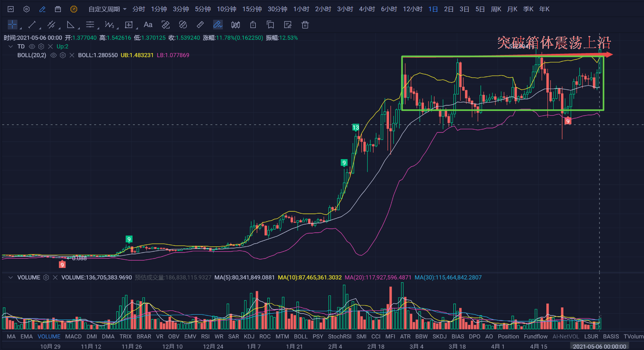Click the 2021-05-06 date label on time axis
Image resolution: width=644 pixels, height=350 pixels.
599,347
